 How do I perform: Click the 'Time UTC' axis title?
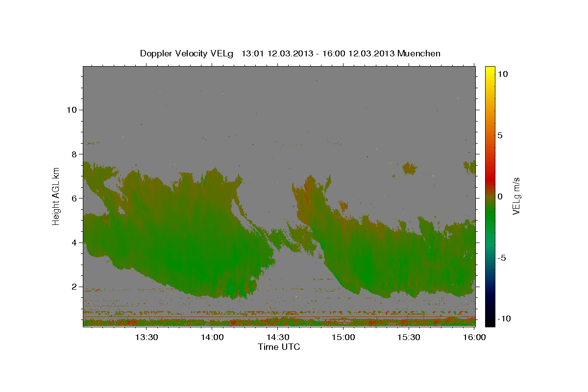279,347
